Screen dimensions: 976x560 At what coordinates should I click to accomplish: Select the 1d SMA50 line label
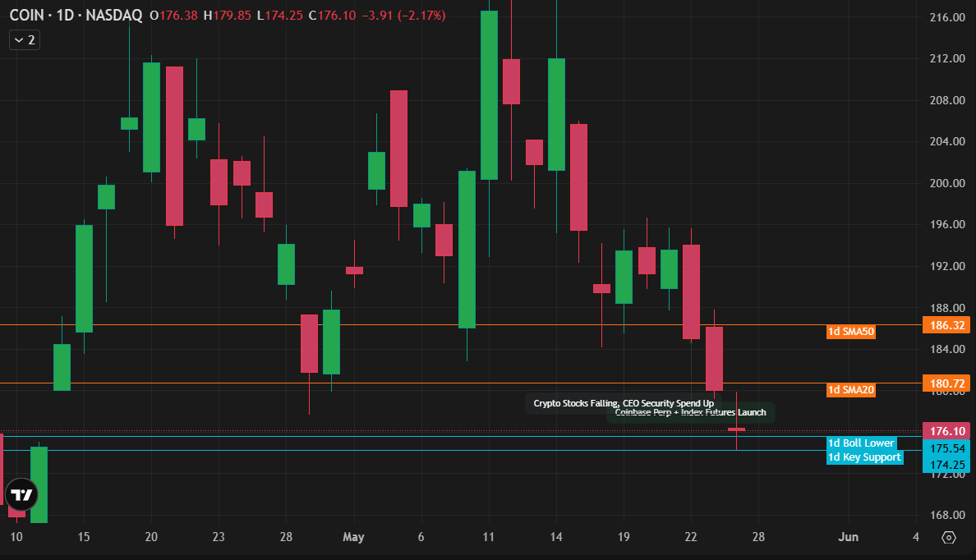point(851,332)
